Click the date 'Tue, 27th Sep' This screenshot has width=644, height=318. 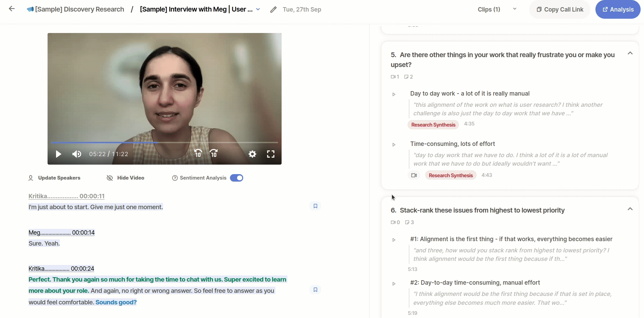click(x=302, y=10)
